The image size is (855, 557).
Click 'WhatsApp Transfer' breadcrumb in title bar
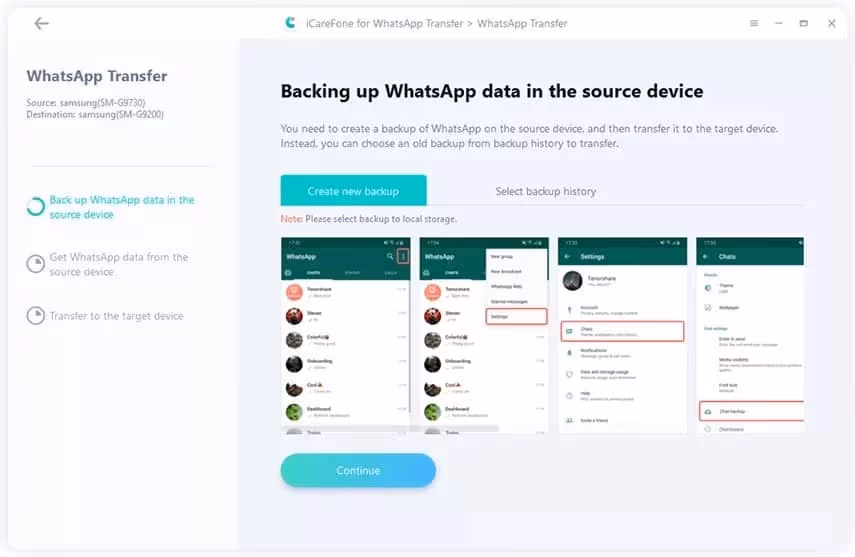[x=522, y=23]
